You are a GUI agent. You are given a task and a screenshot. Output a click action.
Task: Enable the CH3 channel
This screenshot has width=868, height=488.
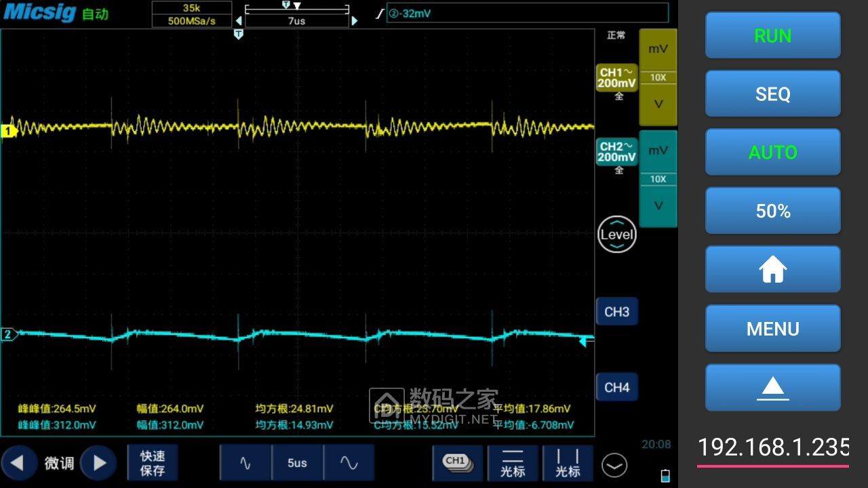616,312
